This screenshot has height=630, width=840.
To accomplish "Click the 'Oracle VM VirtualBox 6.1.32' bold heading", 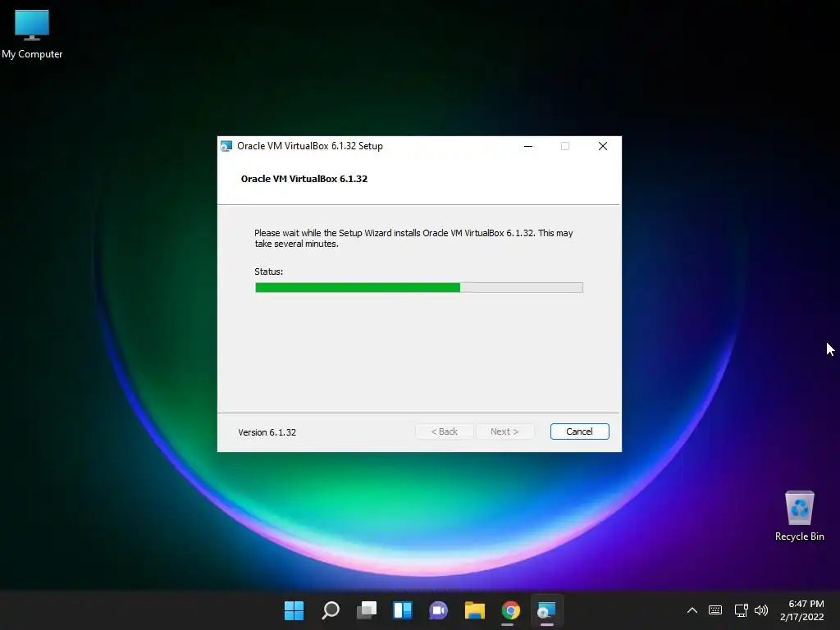I will (304, 179).
